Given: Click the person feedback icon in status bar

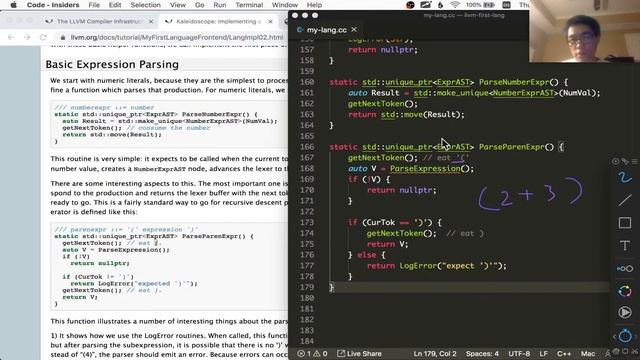Looking at the screenshot, I should click(x=608, y=353).
